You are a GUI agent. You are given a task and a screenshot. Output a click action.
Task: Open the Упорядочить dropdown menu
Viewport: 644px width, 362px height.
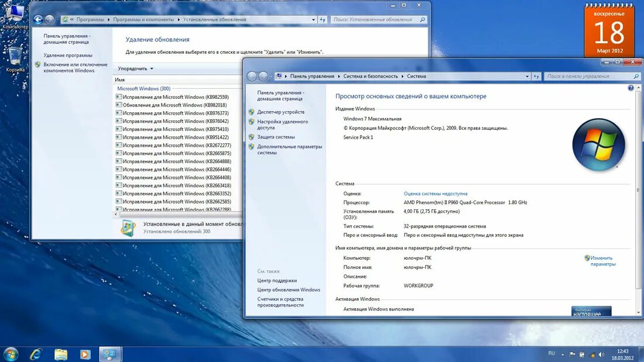point(136,68)
